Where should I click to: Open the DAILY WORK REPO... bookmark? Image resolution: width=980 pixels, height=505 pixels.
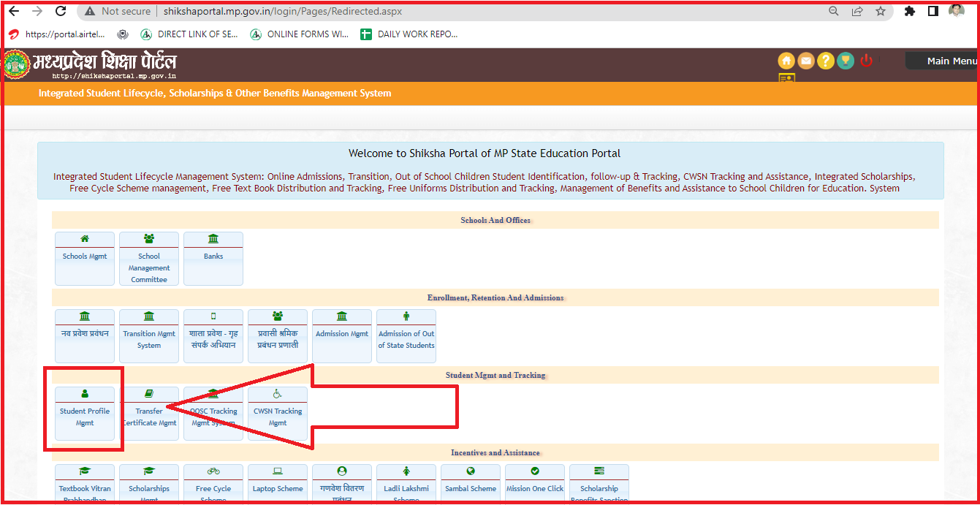pyautogui.click(x=409, y=34)
